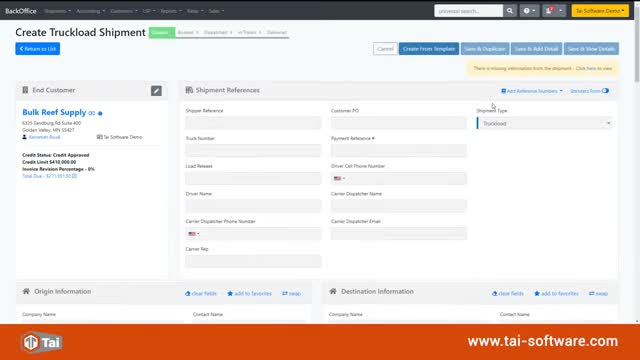This screenshot has height=360, width=640.
Task: Open the Tai Software Demo account dropdown
Action: [x=600, y=11]
